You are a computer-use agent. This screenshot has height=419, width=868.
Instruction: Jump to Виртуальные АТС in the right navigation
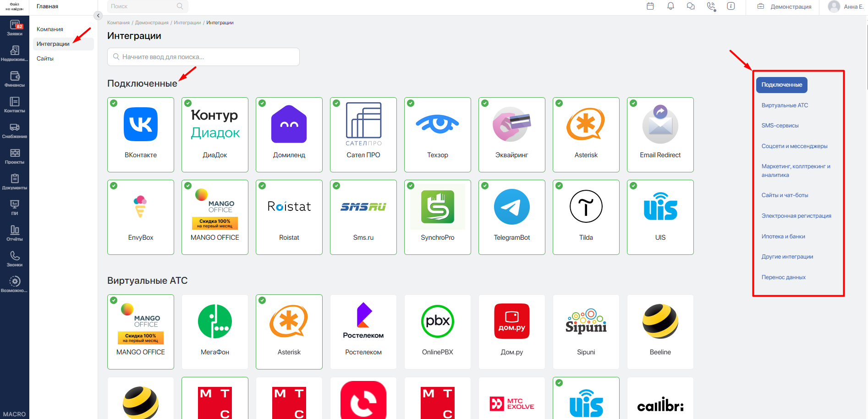(785, 105)
